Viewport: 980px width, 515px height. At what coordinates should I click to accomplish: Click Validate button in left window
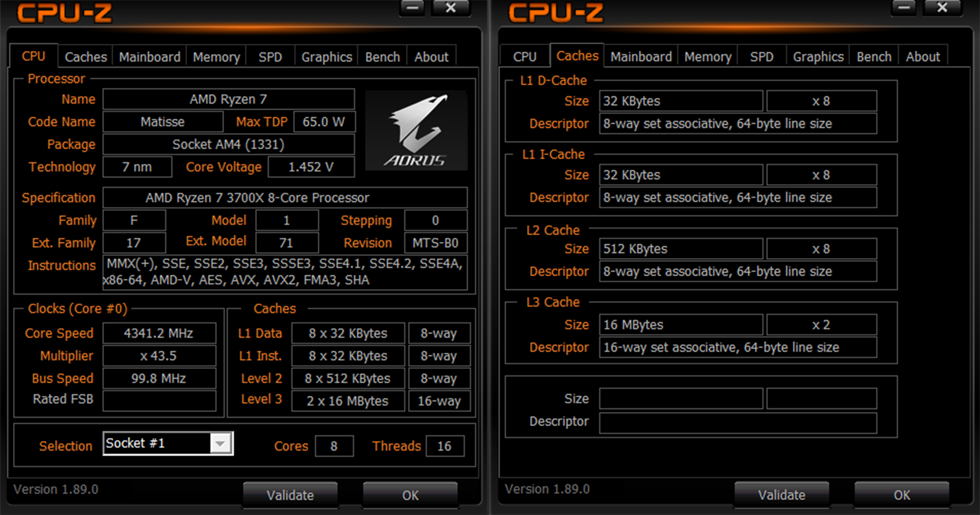[290, 495]
